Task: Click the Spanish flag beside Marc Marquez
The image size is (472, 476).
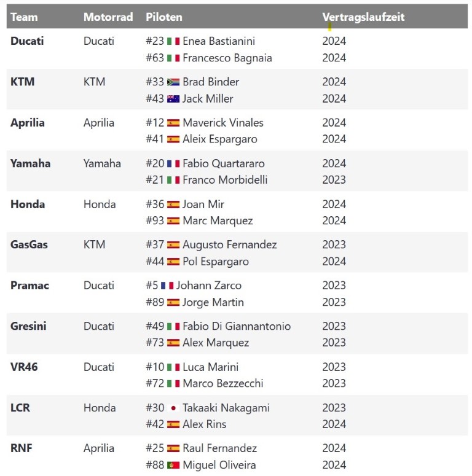Action: click(173, 220)
